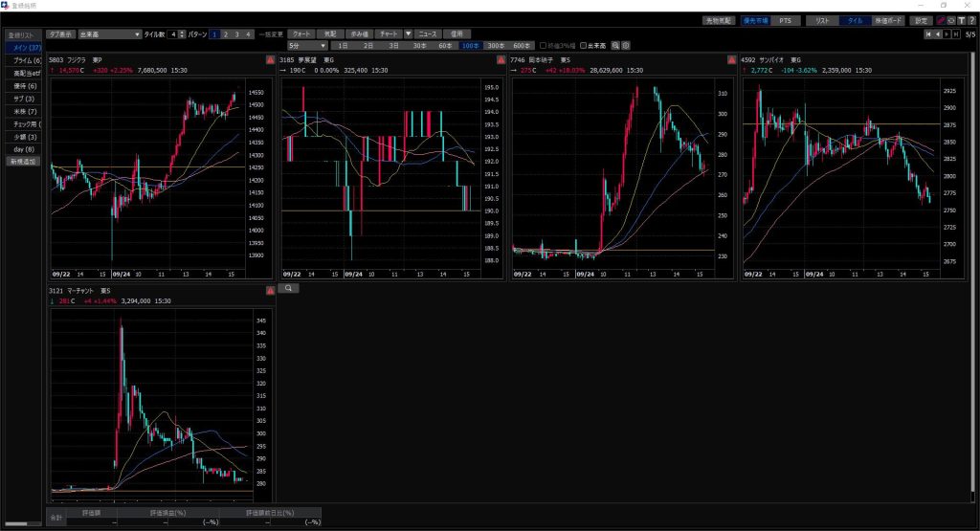
Task: Open the 5分 timeframe dropdown
Action: click(x=308, y=45)
